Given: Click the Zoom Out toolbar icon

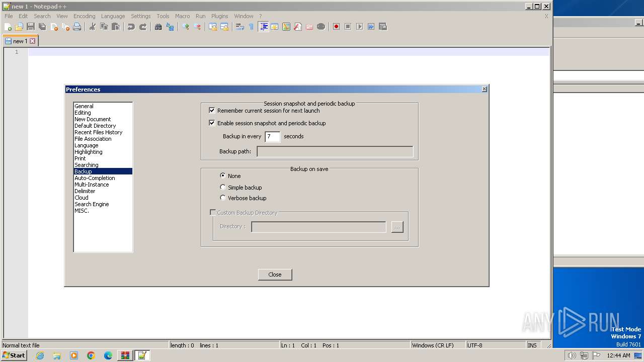Looking at the screenshot, I should 197,27.
